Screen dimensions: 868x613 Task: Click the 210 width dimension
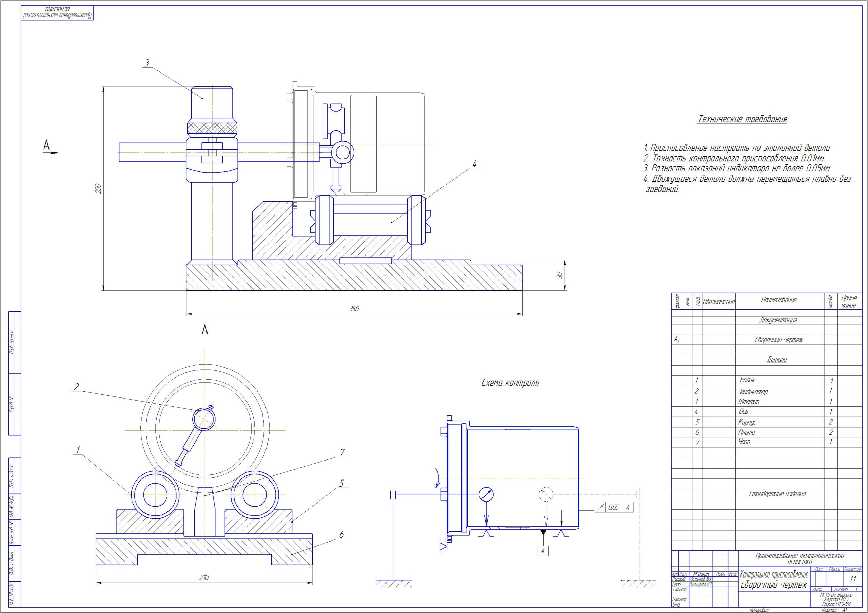(x=204, y=577)
